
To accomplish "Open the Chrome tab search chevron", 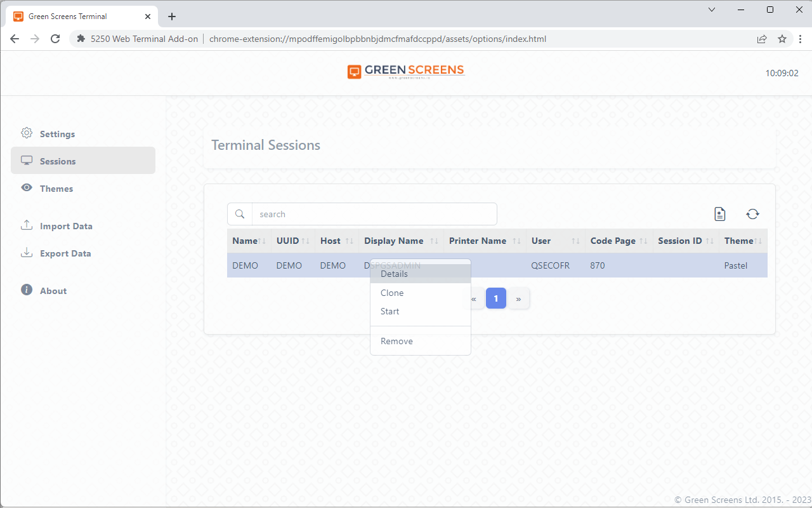I will 711,10.
